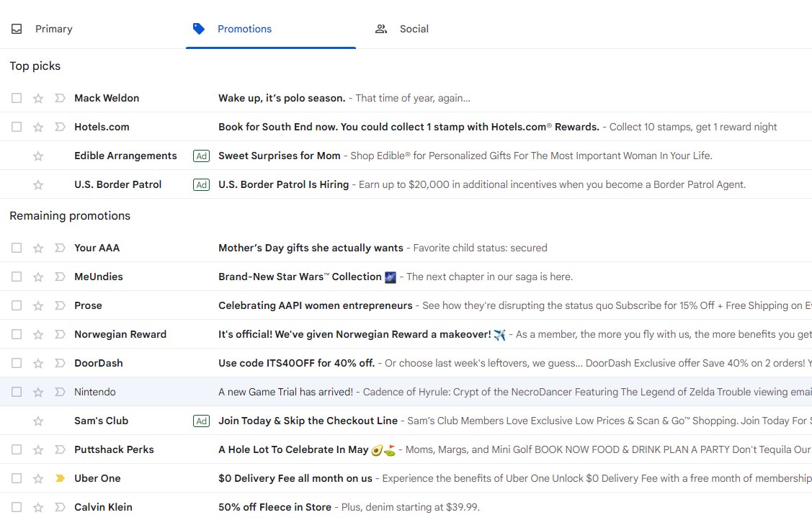Click the blue Promotions tab underline indicator
This screenshot has height=520, width=812.
(x=271, y=47)
